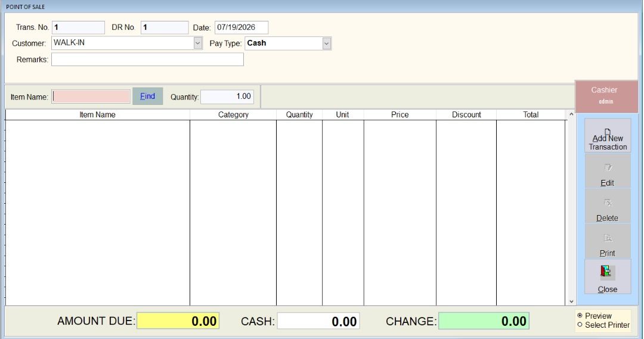
Task: Click the Add New Transaction label
Action: tap(608, 142)
